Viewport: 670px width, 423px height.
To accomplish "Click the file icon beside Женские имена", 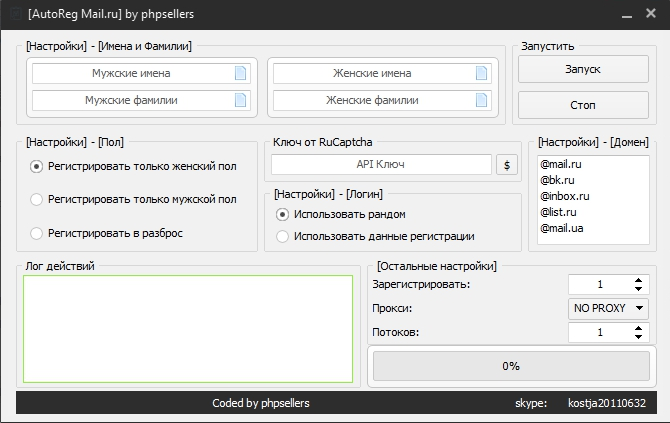I will click(x=482, y=73).
